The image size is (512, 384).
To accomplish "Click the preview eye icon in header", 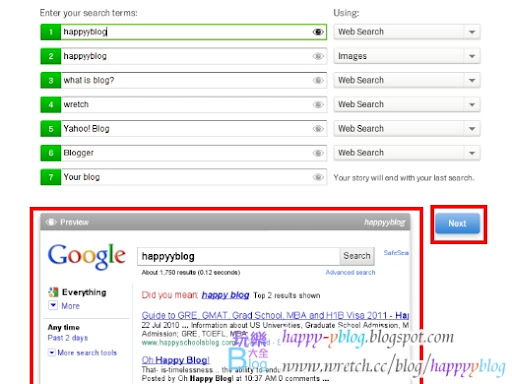I will click(x=51, y=222).
